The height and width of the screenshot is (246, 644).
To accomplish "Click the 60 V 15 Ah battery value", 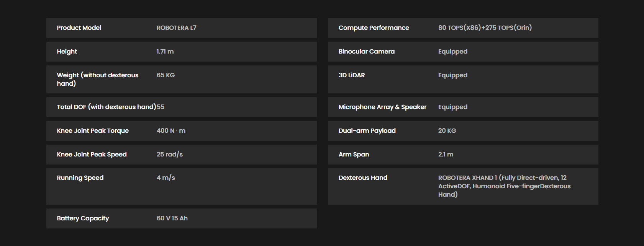I will point(172,218).
